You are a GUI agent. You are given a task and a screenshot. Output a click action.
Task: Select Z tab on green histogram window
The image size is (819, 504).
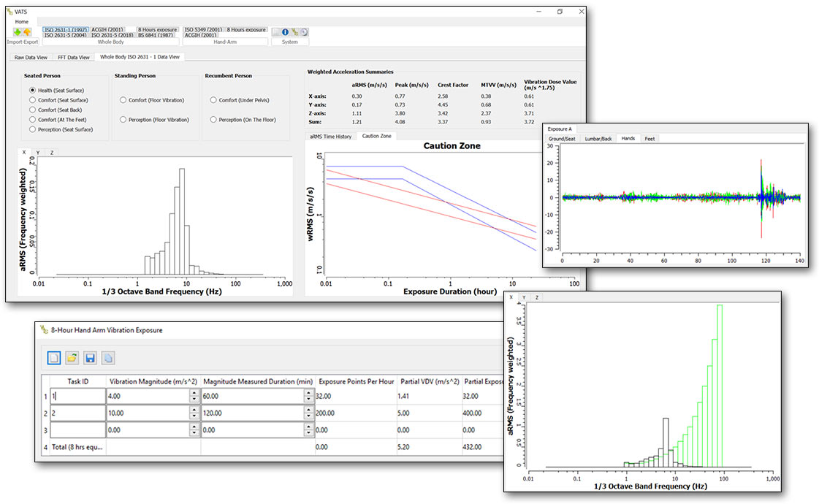536,297
